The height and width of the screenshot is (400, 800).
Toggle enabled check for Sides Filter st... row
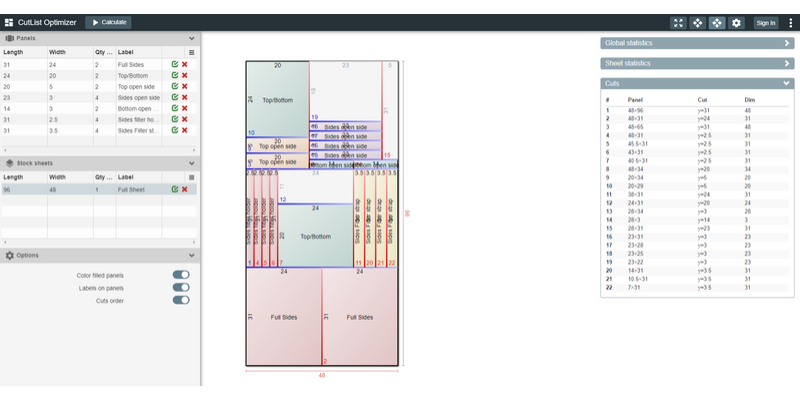tap(175, 130)
